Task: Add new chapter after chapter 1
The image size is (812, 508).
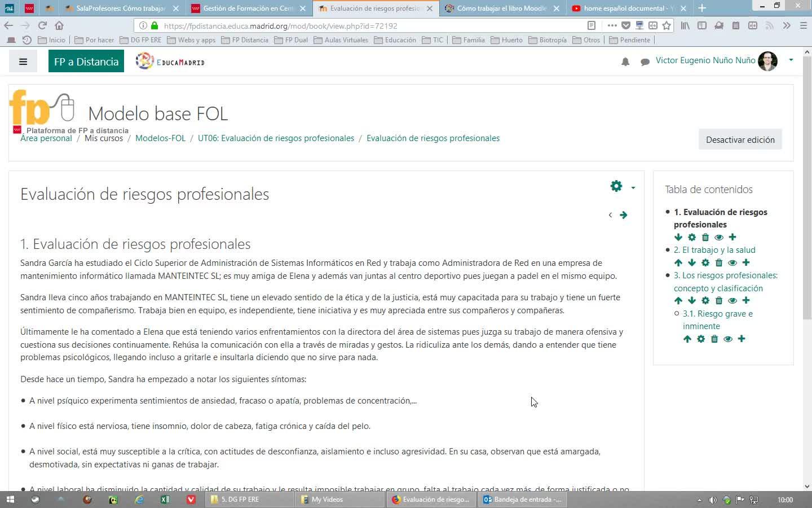Action: pyautogui.click(x=732, y=237)
